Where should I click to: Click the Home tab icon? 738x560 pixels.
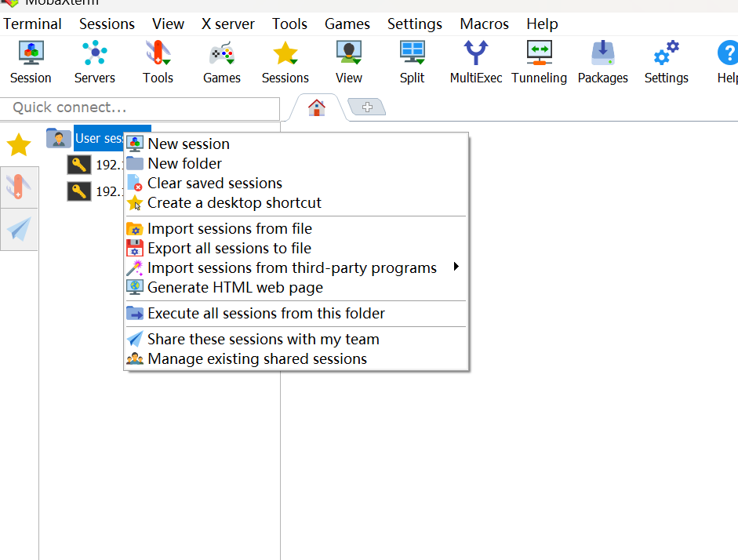(x=316, y=107)
